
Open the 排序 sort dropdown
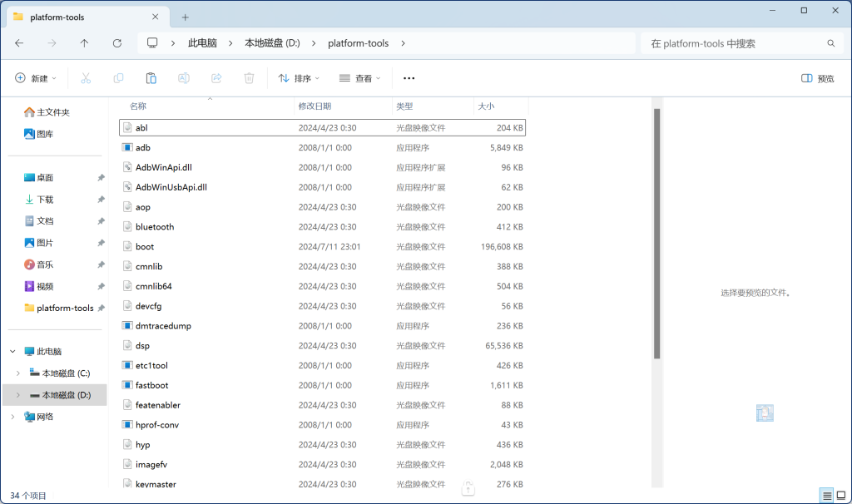299,78
